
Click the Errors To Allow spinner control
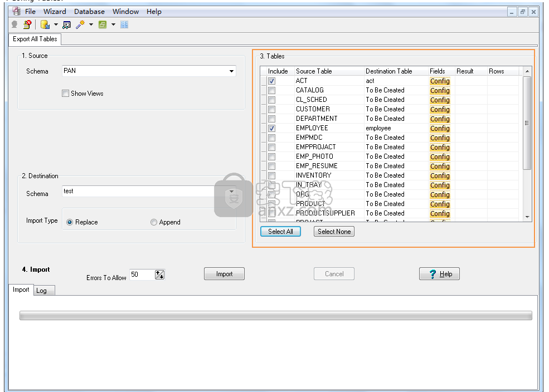(160, 275)
